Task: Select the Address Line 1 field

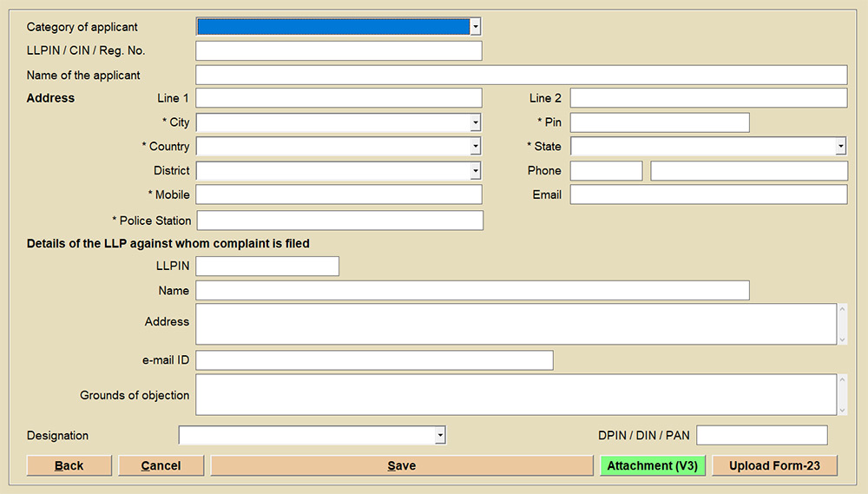Action: (x=339, y=98)
